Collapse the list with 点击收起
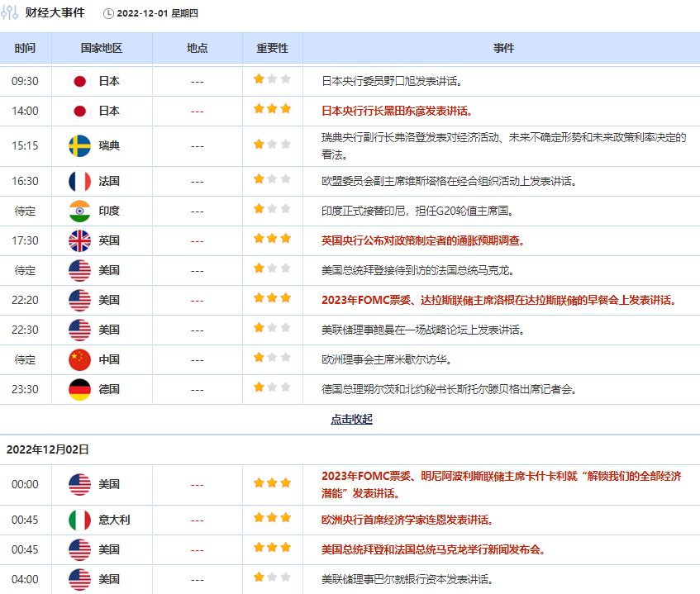Image resolution: width=700 pixels, height=594 pixels. pos(351,419)
